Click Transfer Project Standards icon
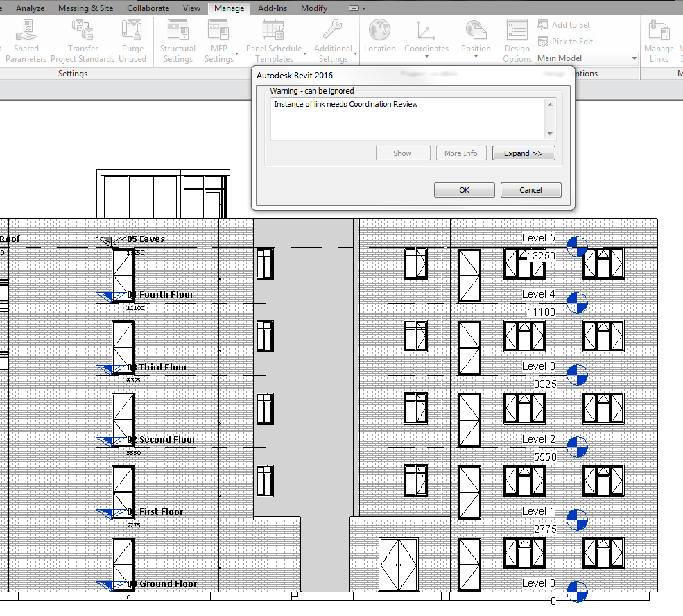The image size is (683, 616). [83, 31]
